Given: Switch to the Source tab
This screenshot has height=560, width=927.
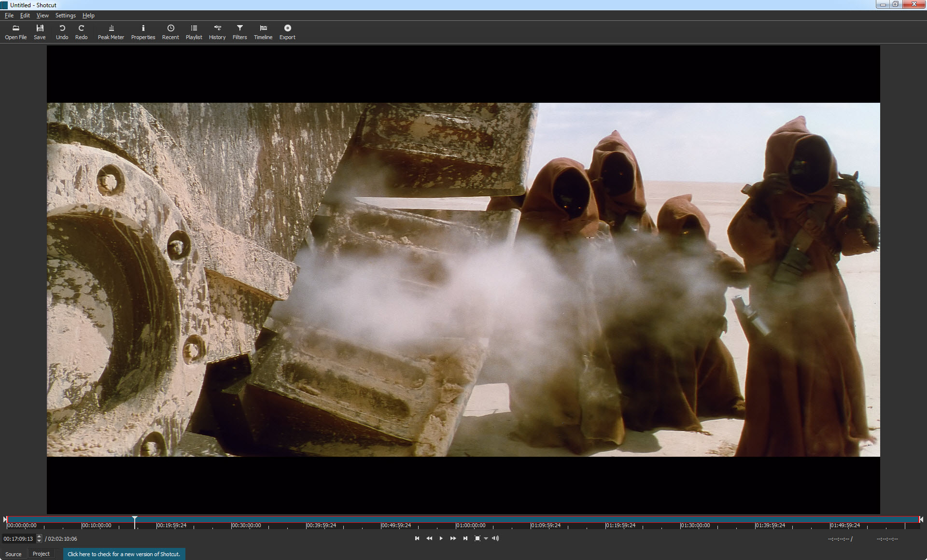Looking at the screenshot, I should point(14,554).
